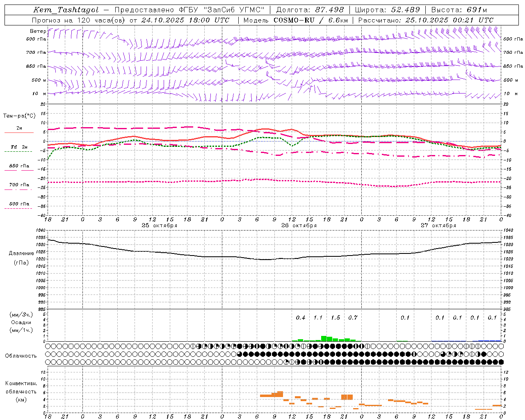Click the Долгота: 87.498 value
Image resolution: width=525 pixels, height=420 pixels.
[310, 10]
